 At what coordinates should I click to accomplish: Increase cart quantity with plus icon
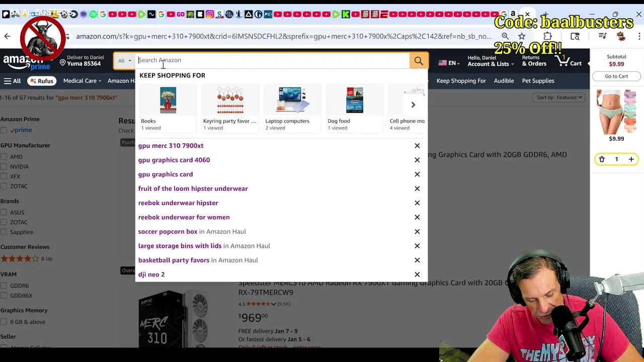pos(631,159)
